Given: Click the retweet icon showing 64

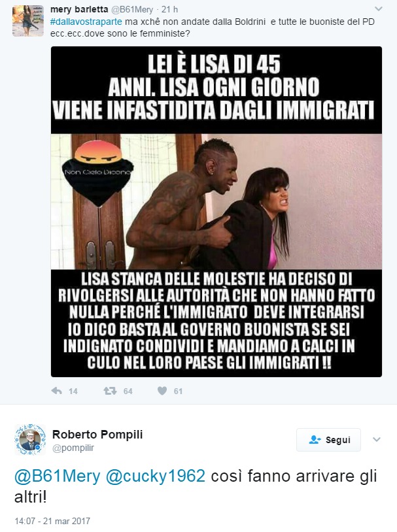Looking at the screenshot, I should [110, 391].
